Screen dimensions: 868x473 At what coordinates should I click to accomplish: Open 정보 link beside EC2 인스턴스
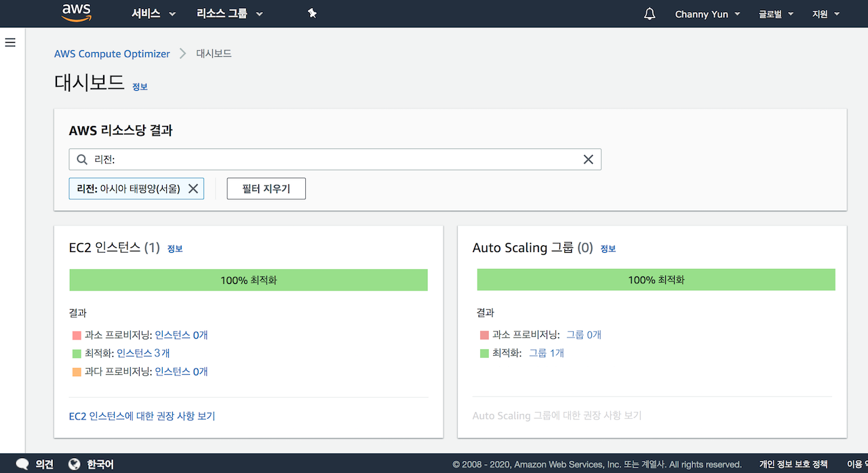(175, 249)
